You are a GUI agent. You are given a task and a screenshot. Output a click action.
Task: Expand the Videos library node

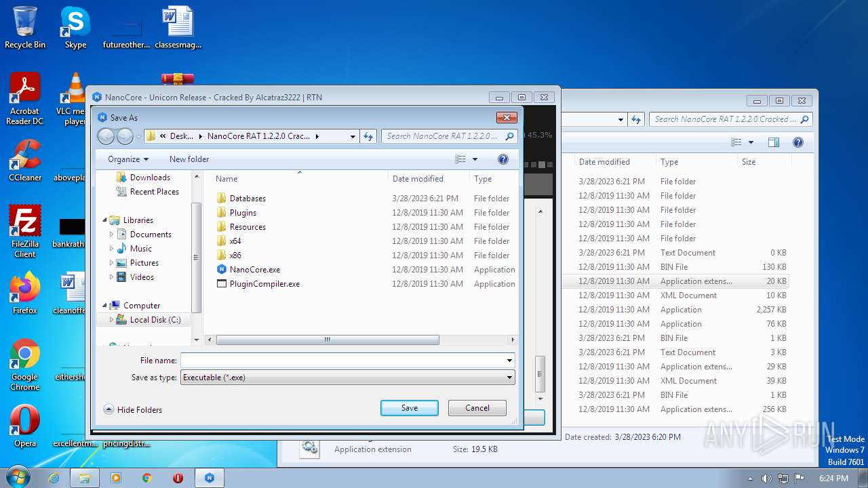[x=112, y=277]
